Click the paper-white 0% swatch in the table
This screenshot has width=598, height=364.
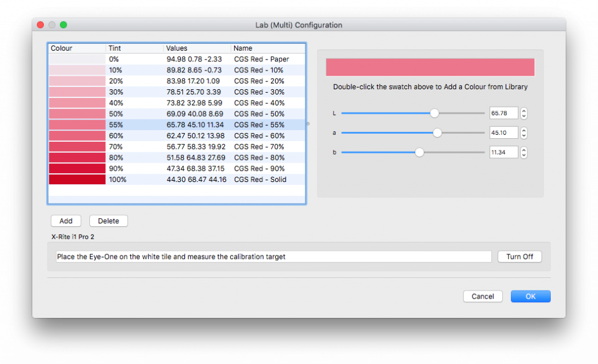pyautogui.click(x=77, y=58)
